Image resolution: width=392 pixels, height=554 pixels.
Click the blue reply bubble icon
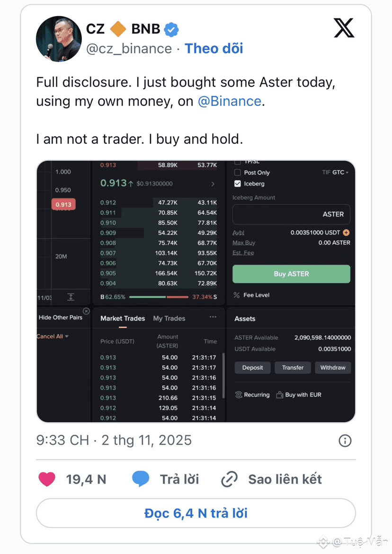click(141, 479)
